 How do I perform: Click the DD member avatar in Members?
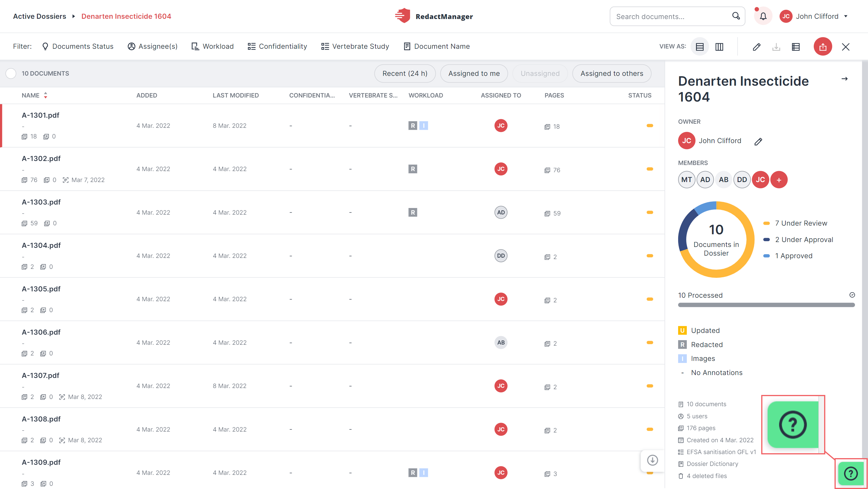click(742, 180)
